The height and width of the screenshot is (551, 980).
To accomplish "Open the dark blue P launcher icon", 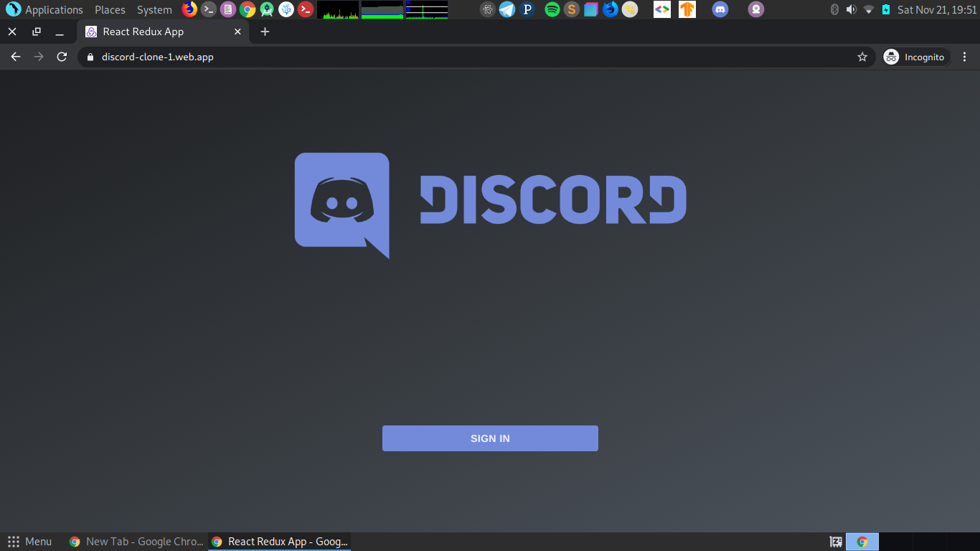I will (x=527, y=9).
